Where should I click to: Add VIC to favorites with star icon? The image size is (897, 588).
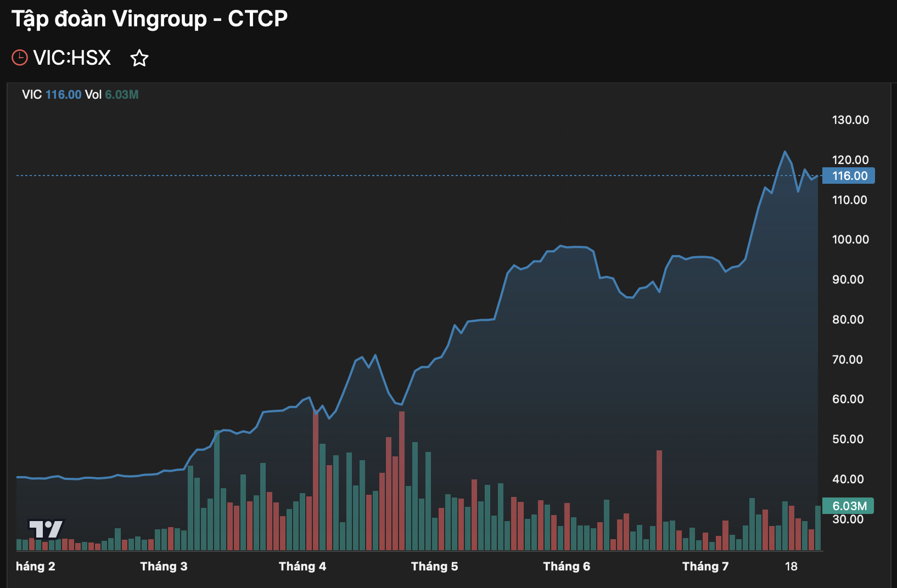pyautogui.click(x=139, y=58)
